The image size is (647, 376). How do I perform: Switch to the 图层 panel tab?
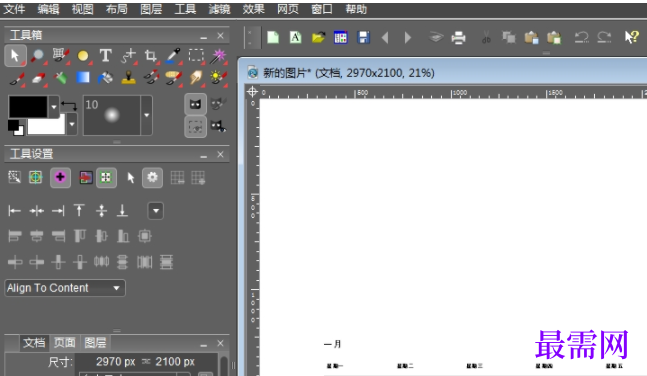95,343
